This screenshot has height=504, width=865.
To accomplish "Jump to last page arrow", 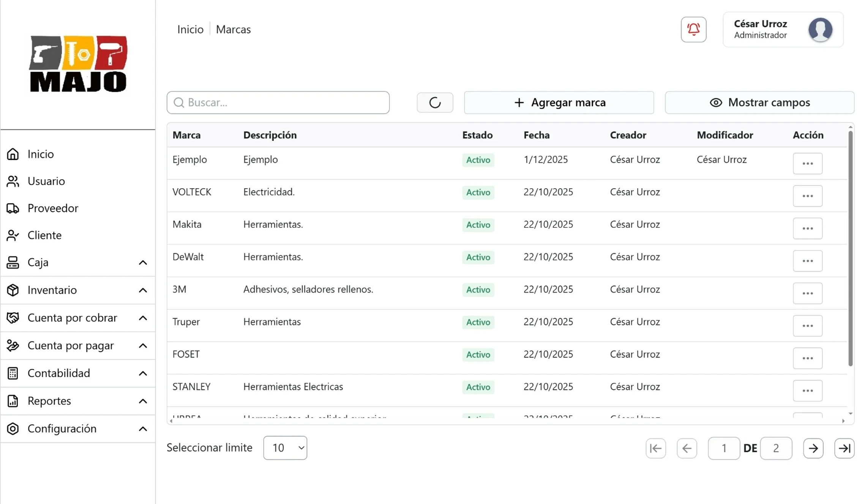I will (x=844, y=448).
